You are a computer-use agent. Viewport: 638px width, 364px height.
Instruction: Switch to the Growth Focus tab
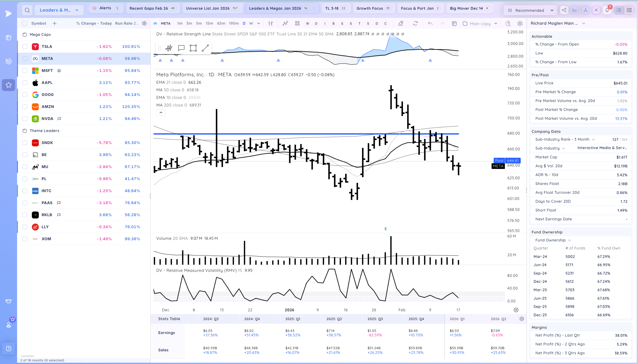coord(374,8)
